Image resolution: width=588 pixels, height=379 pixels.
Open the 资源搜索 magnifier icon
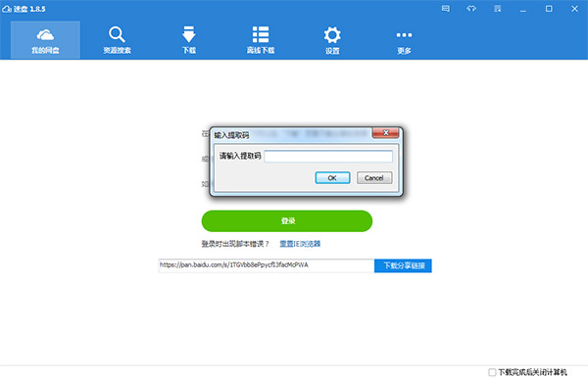point(117,34)
